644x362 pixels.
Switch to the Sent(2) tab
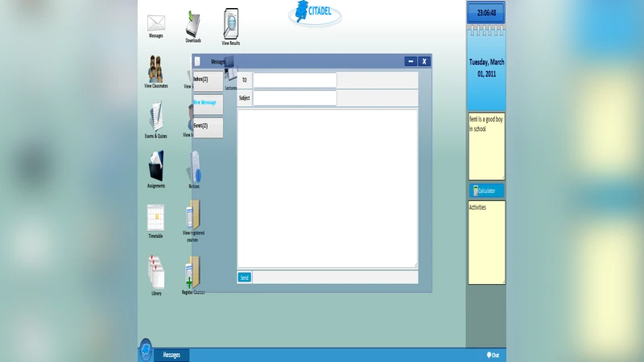click(208, 126)
